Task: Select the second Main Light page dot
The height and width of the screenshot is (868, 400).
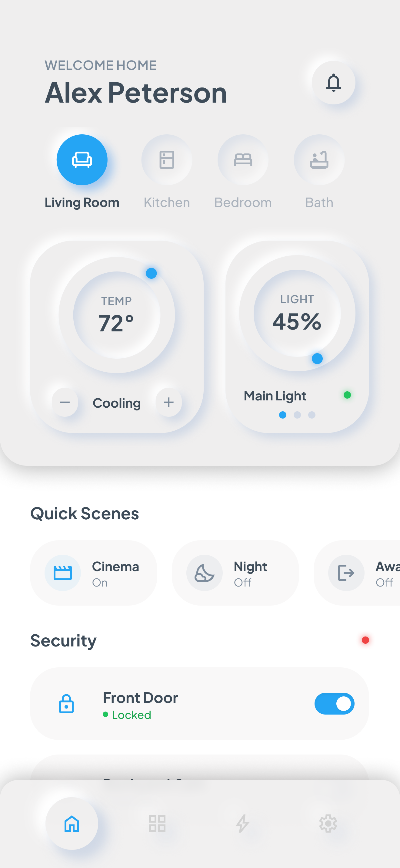Action: [x=297, y=415]
